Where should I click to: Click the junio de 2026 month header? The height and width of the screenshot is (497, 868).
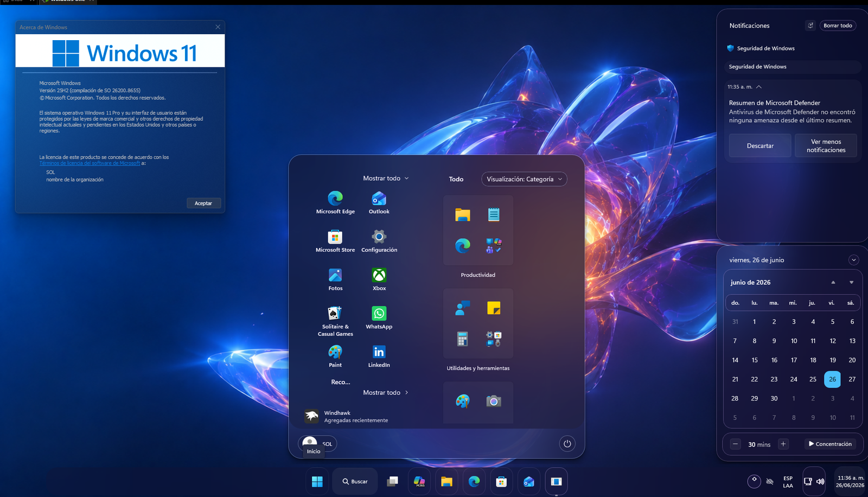(x=750, y=283)
